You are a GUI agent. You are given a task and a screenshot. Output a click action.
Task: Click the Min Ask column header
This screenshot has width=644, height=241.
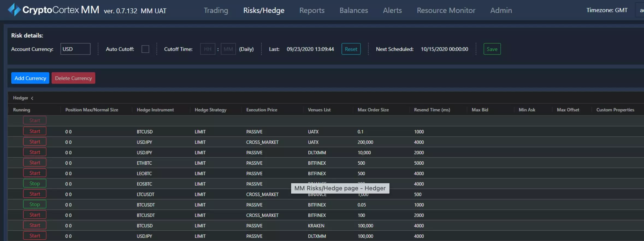527,110
